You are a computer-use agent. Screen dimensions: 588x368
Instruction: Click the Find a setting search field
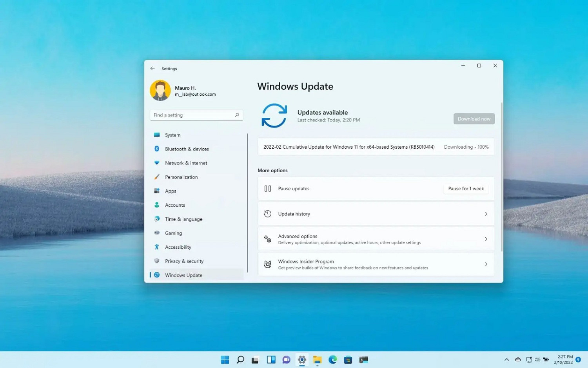(192, 115)
